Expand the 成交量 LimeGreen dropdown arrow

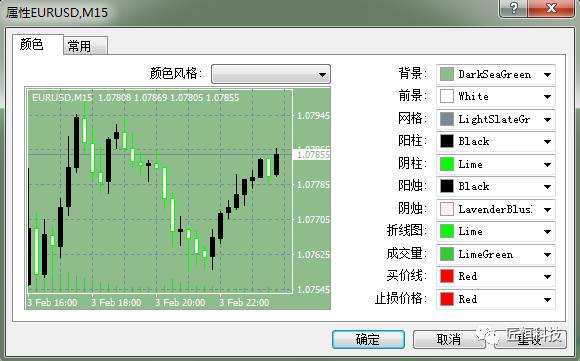pyautogui.click(x=547, y=254)
